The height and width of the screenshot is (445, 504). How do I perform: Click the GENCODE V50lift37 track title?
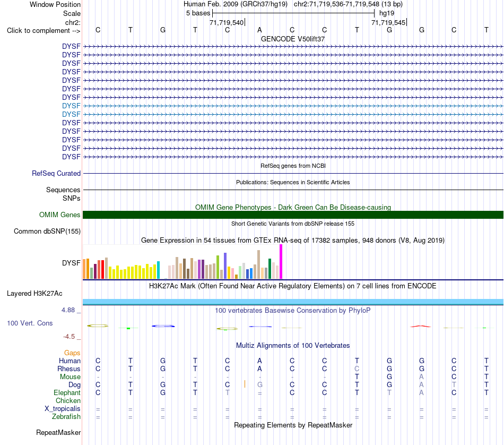293,39
